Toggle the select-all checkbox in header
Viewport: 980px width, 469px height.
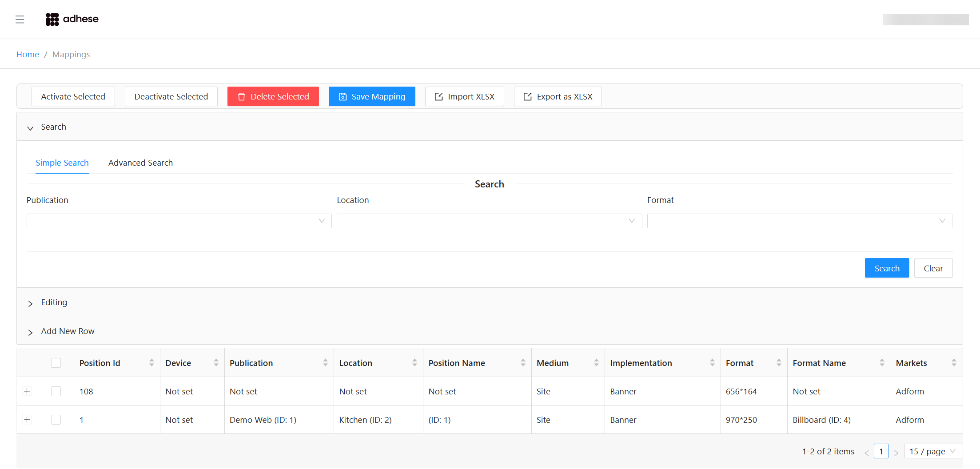[56, 363]
